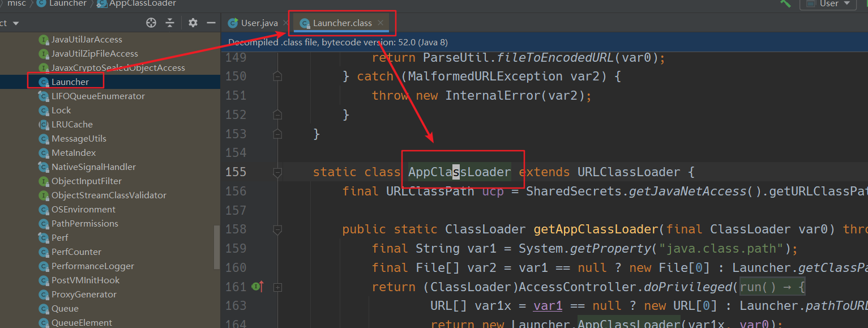Select PathPermissions in the project tree
Viewport: 868px width, 328px height.
[85, 224]
